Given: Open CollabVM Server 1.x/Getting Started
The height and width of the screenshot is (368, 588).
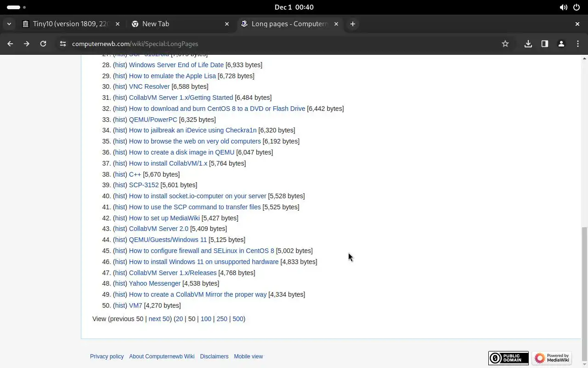Looking at the screenshot, I should 181,98.
